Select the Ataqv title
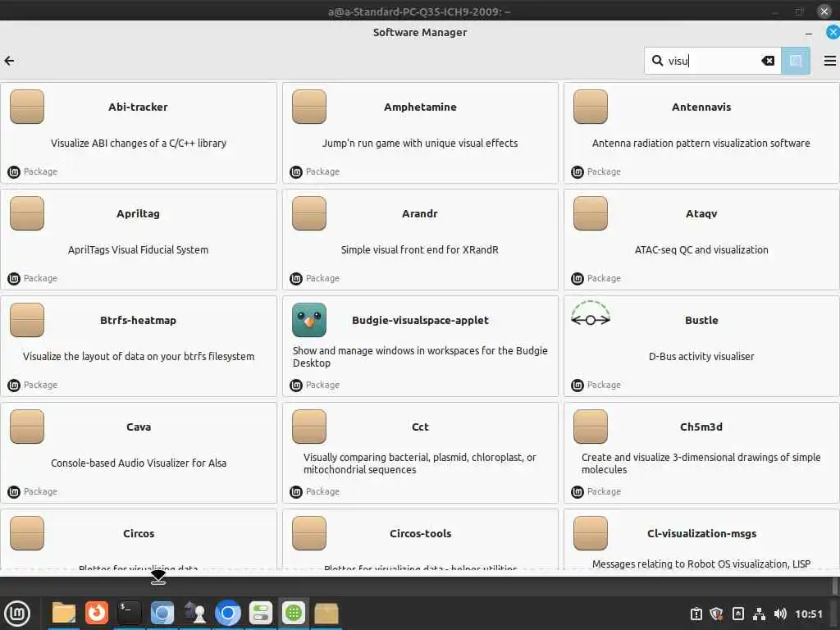Viewport: 840px width, 630px height. pos(701,213)
